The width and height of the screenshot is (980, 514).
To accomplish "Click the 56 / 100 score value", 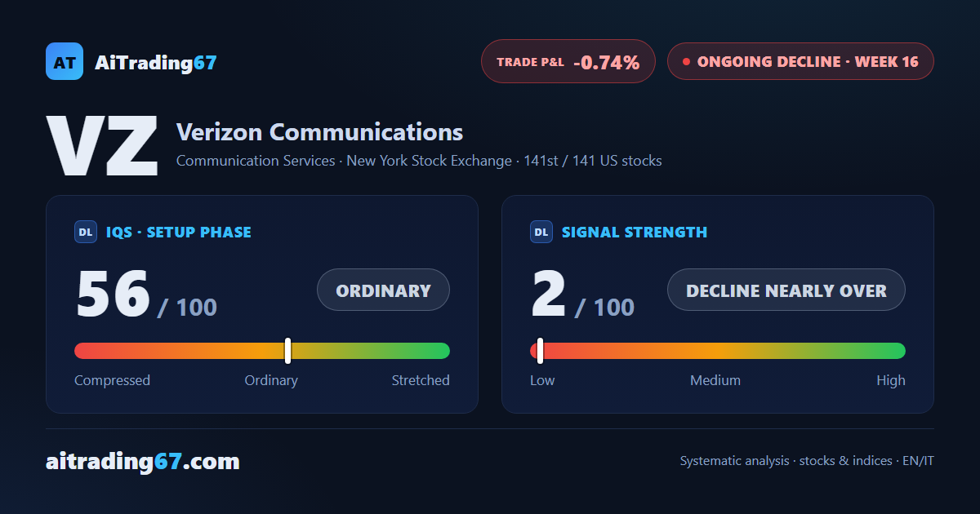I will click(x=146, y=295).
